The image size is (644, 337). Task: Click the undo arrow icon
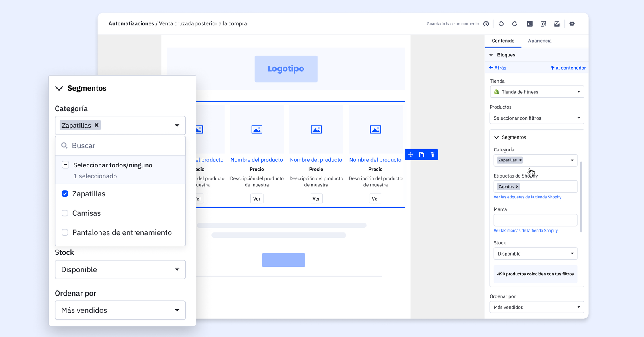click(501, 24)
